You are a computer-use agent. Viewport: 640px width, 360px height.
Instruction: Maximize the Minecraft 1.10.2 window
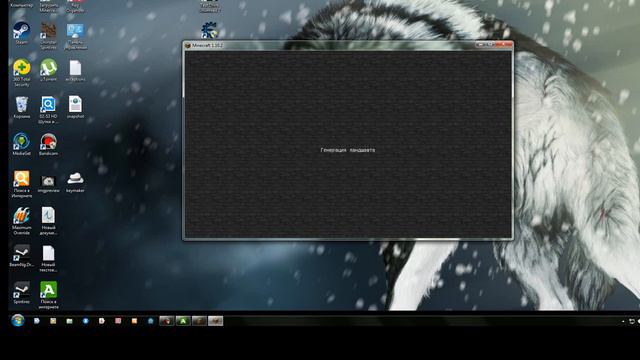pyautogui.click(x=491, y=44)
